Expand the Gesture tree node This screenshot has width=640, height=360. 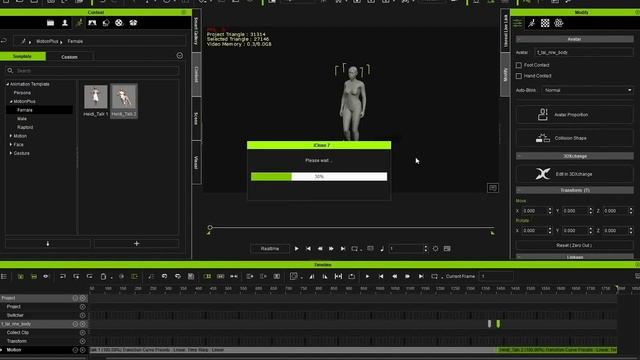11,153
